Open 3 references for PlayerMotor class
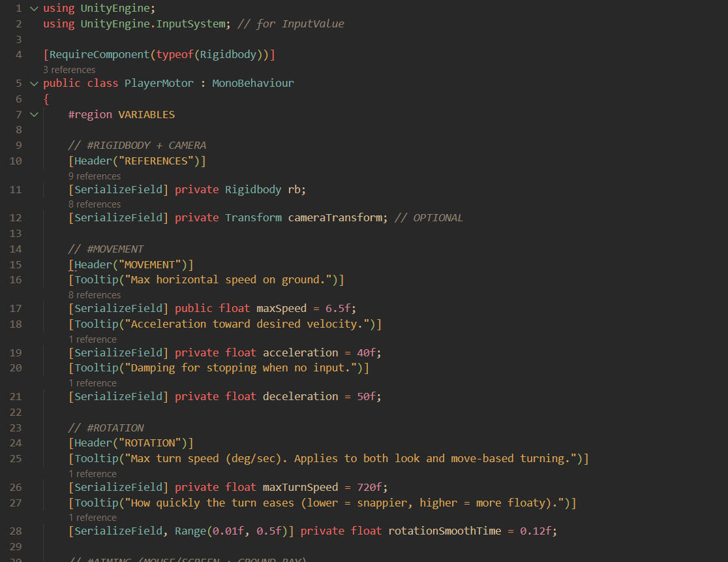The width and height of the screenshot is (728, 562). point(69,69)
